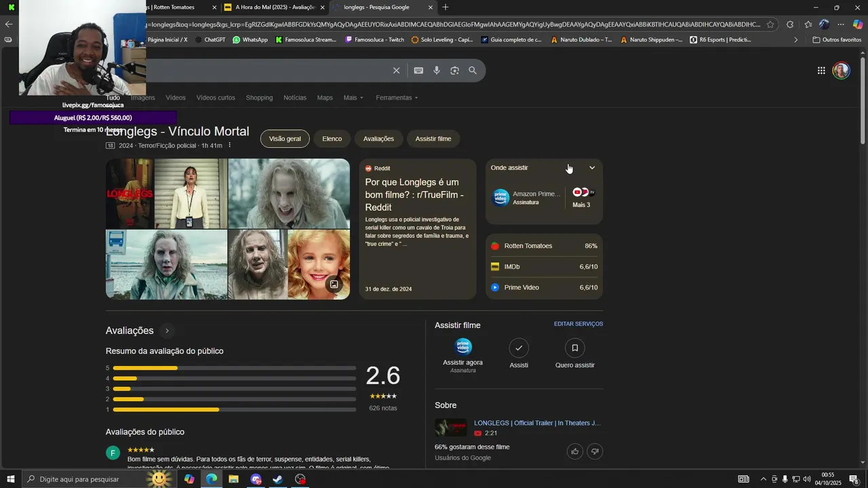Image resolution: width=868 pixels, height=488 pixels.
Task: Open the on-screen keyboard input tool
Action: pos(418,70)
